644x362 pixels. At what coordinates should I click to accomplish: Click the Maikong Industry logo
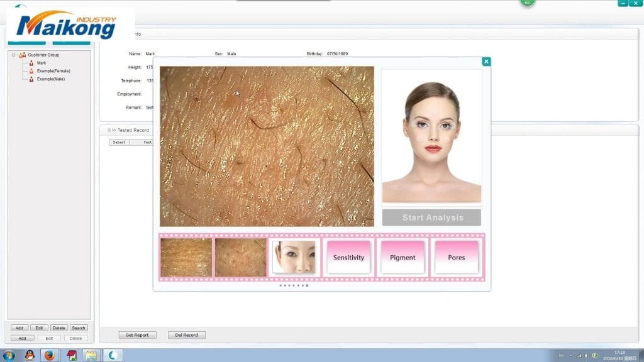click(67, 24)
